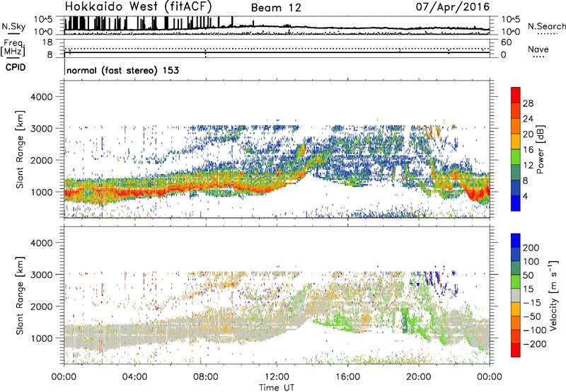Click the 'Nave' legend label
The width and height of the screenshot is (566, 392).
(538, 49)
